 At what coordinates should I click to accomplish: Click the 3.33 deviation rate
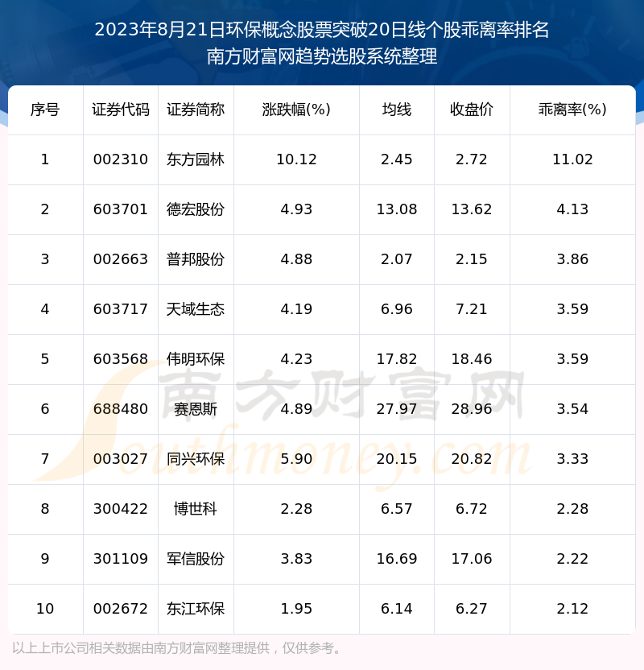pyautogui.click(x=572, y=459)
